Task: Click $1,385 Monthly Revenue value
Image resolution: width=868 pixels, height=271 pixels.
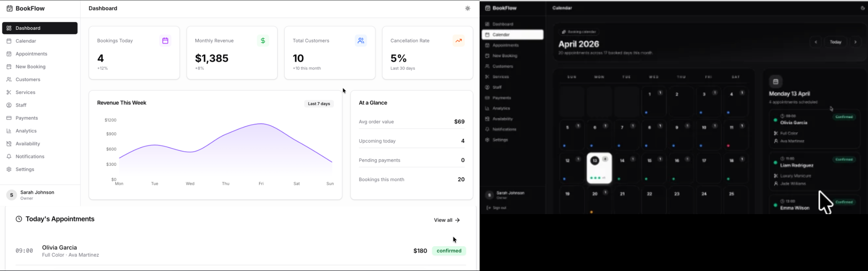Action: tap(212, 58)
